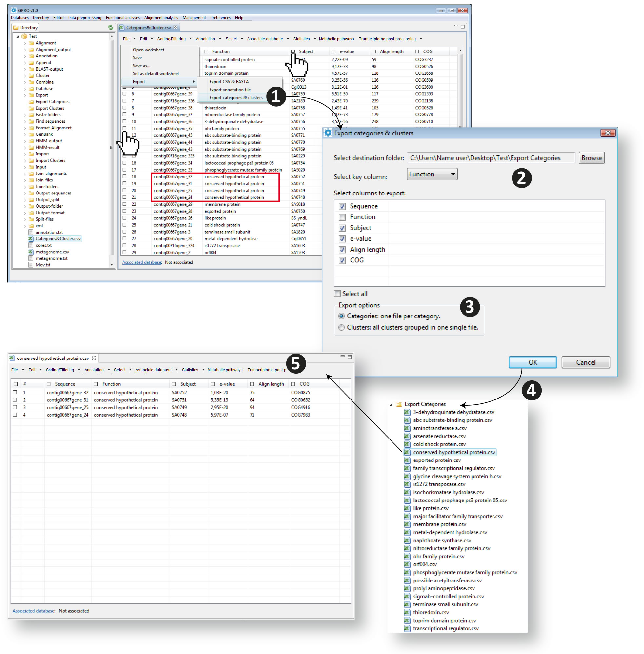Click the thioredoxin.csv file icon
Viewport: 644px width, 654px height.
[x=407, y=612]
